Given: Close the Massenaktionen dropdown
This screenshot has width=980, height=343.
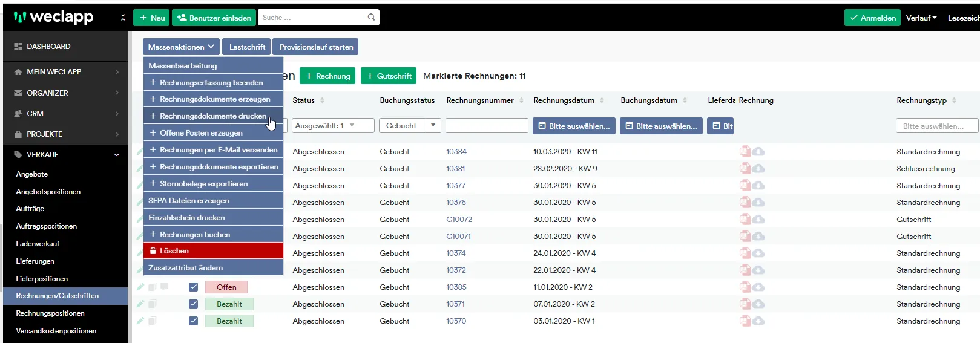Looking at the screenshot, I should coord(181,47).
